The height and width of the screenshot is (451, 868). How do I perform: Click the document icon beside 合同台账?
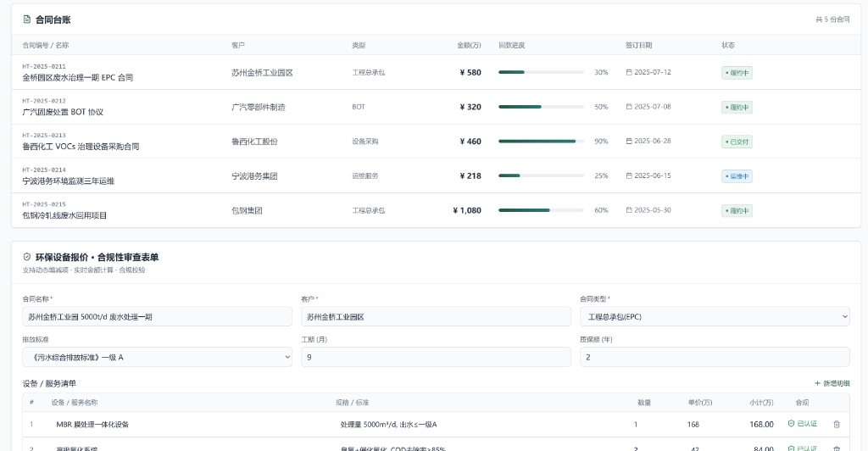[26, 19]
